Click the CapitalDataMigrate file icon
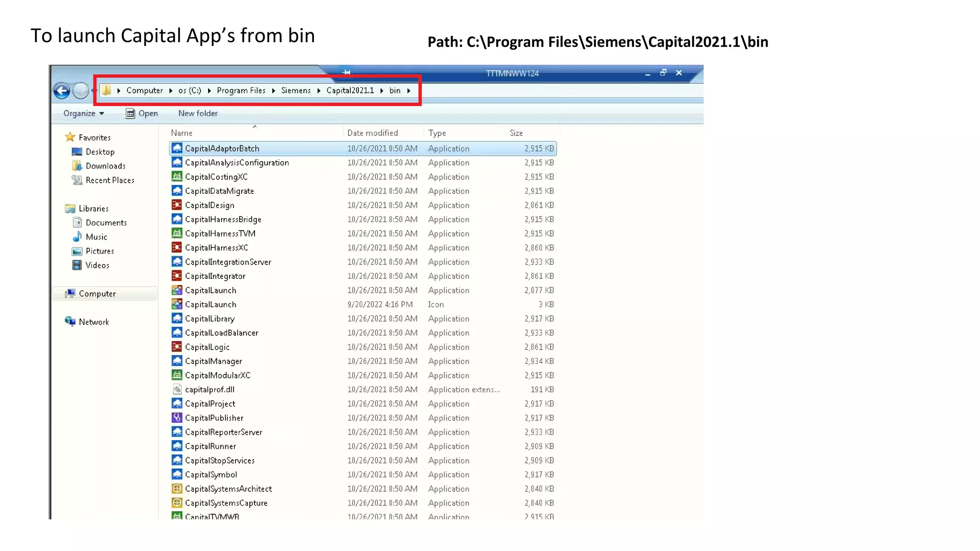This screenshot has height=551, width=980. [177, 191]
